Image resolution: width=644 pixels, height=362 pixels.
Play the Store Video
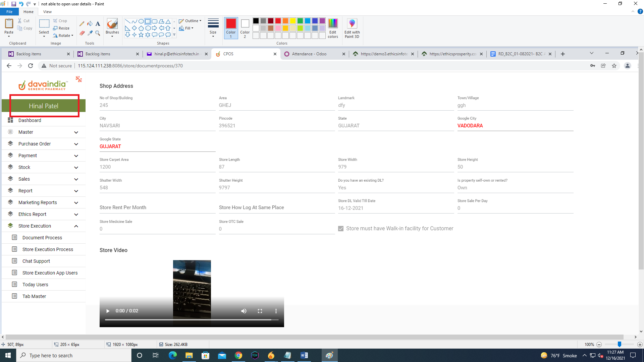pyautogui.click(x=108, y=311)
